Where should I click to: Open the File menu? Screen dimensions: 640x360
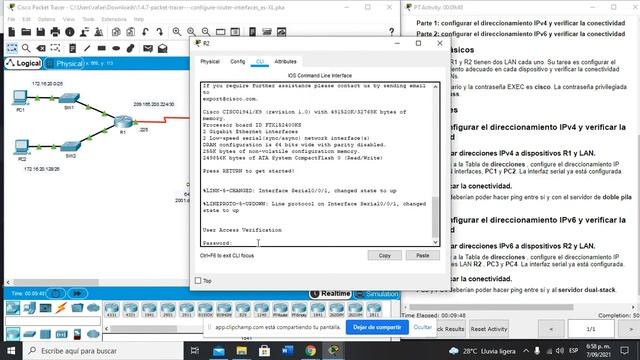coord(11,19)
